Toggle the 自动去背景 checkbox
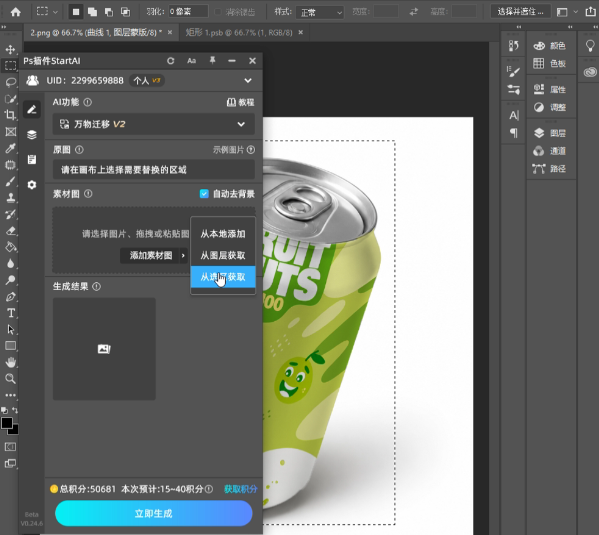The width and height of the screenshot is (599, 535). tap(204, 194)
